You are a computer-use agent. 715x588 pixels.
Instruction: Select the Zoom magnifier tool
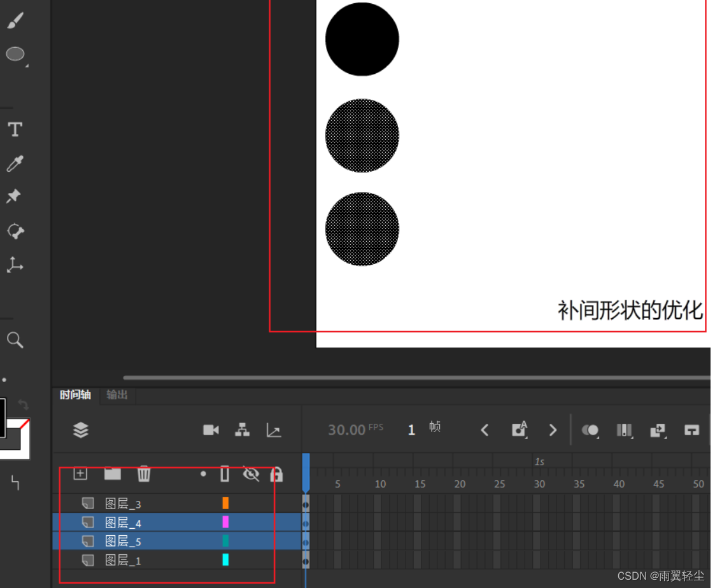point(15,340)
